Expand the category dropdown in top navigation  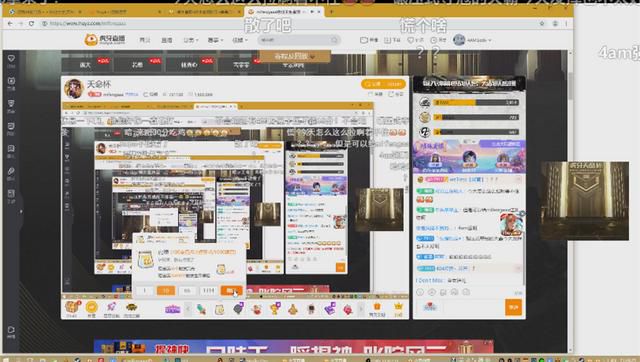(x=190, y=40)
